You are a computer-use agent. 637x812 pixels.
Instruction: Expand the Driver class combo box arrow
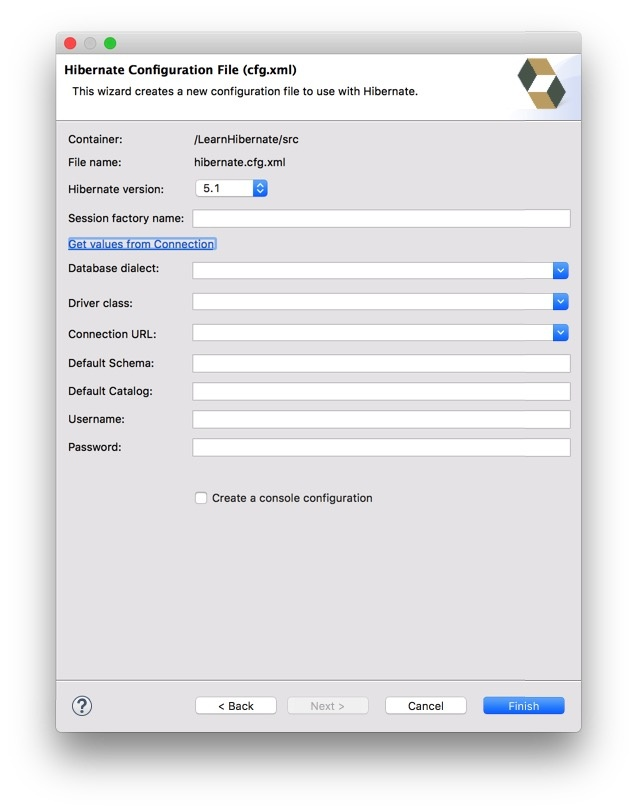pos(560,301)
